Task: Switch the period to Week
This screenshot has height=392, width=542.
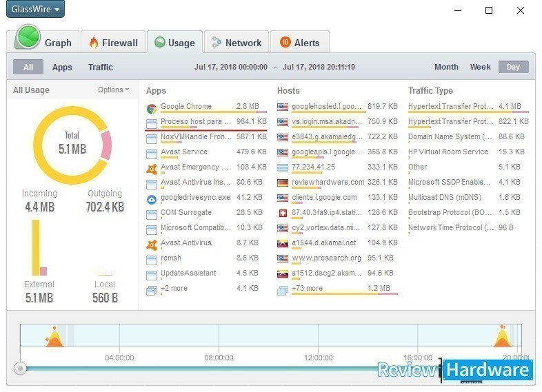Action: coord(480,67)
